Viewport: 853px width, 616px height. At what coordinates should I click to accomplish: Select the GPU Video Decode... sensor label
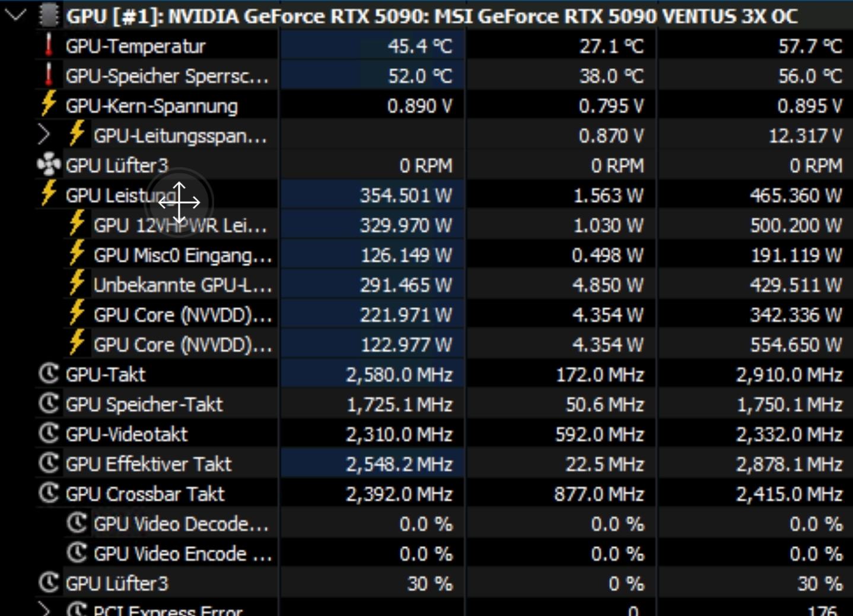coord(181,524)
